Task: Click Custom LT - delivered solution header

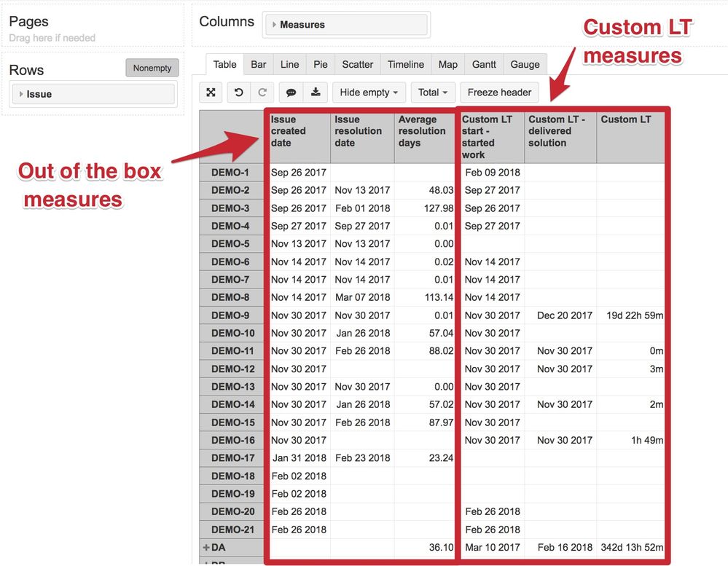Action: click(x=560, y=137)
